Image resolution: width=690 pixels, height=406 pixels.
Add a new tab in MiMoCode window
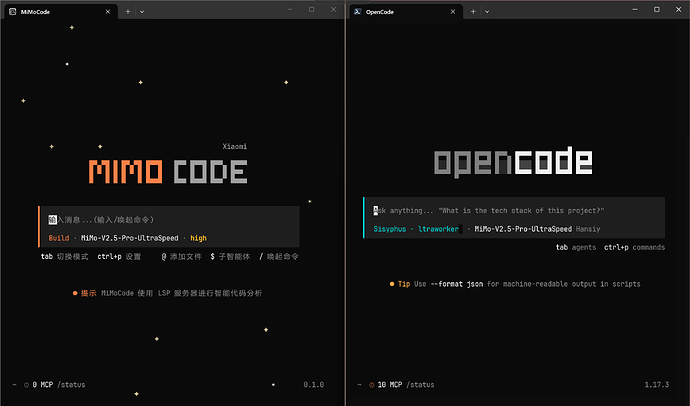click(128, 12)
